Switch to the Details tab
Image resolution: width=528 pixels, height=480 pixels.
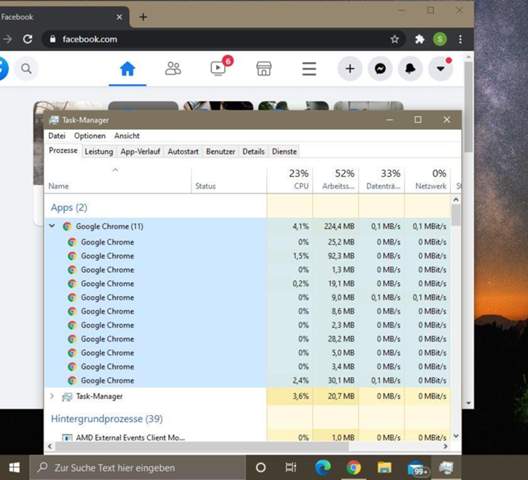[253, 152]
